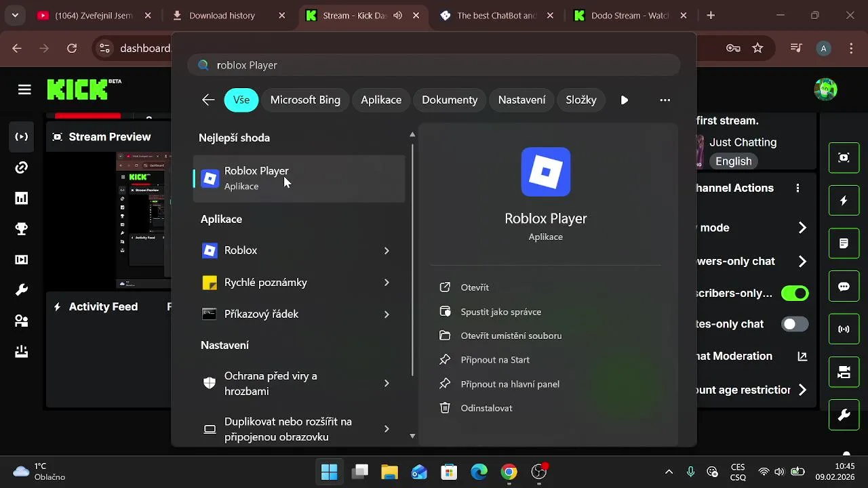The width and height of the screenshot is (868, 488).
Task: Expand Duplikovat nebo rozšířit result chevron
Action: [x=387, y=429]
